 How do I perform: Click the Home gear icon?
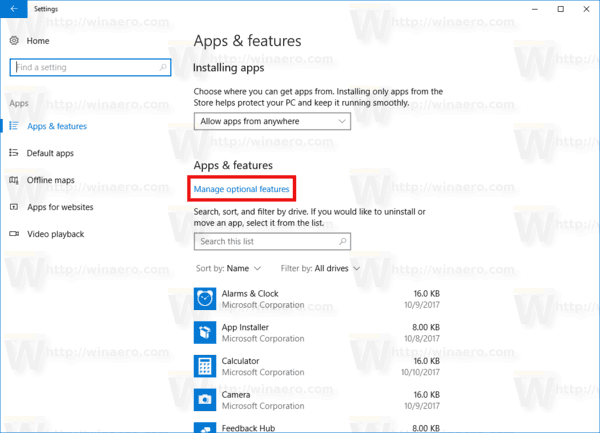pyautogui.click(x=15, y=40)
